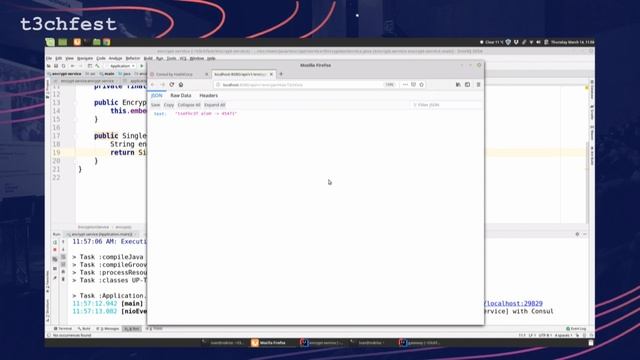Click the Synchronize icon in IntelliJ toolbar

(x=64, y=66)
